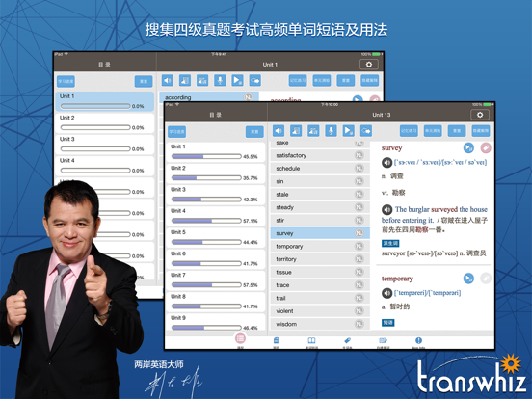The height and width of the screenshot is (399, 532).
Task: Tap 记忆练习 button in Unit 13 window
Action: pos(409,131)
